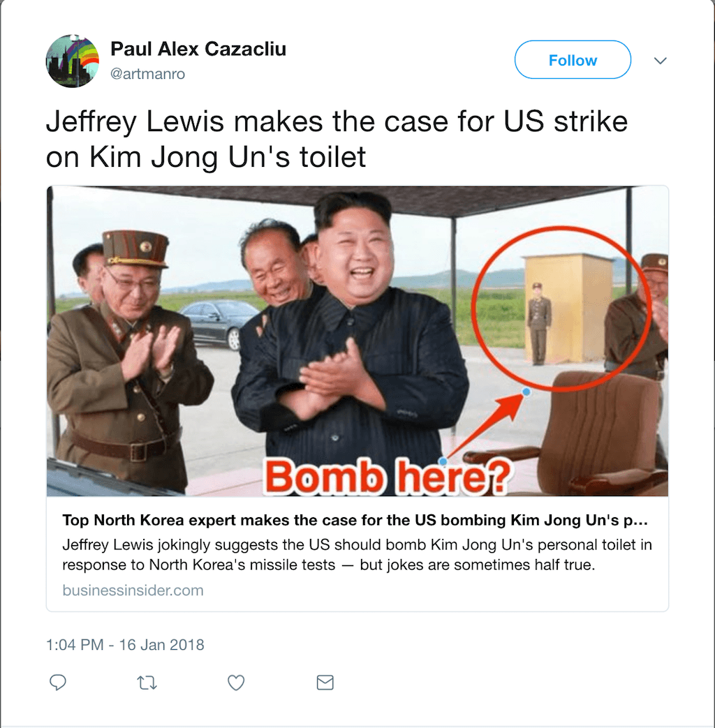
Task: Open the businessinsider.com source link
Action: coord(133,590)
